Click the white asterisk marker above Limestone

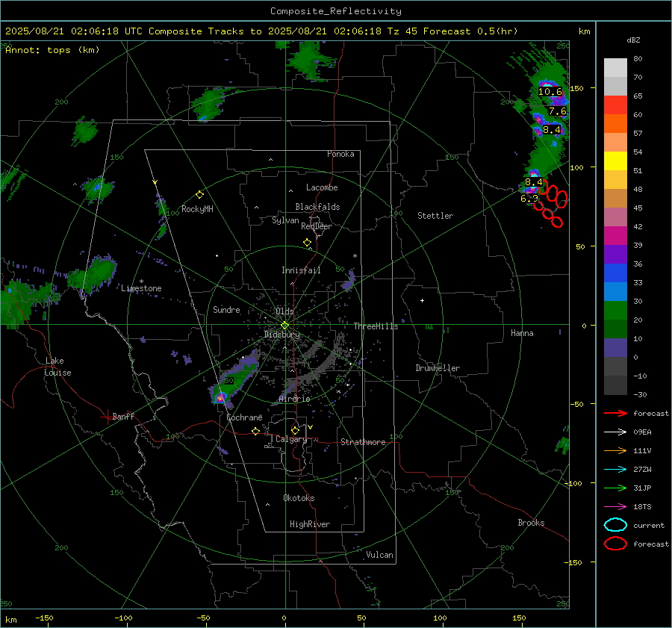click(x=141, y=282)
